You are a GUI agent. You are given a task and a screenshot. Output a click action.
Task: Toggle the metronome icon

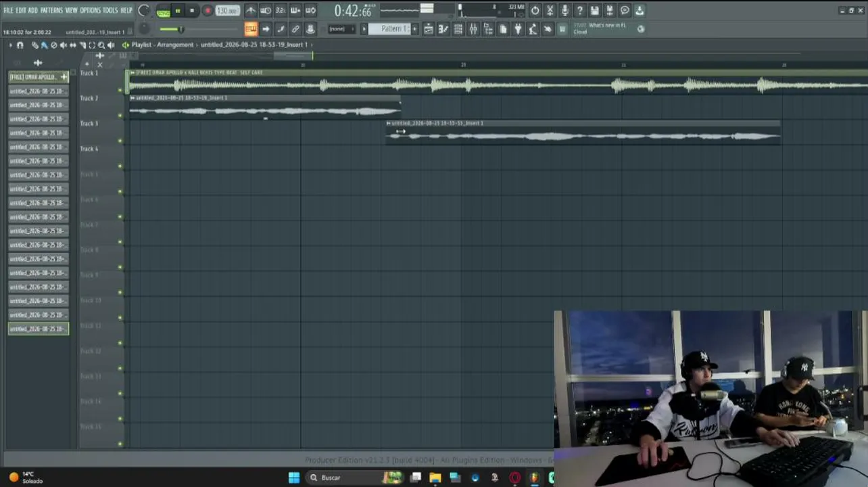(251, 11)
